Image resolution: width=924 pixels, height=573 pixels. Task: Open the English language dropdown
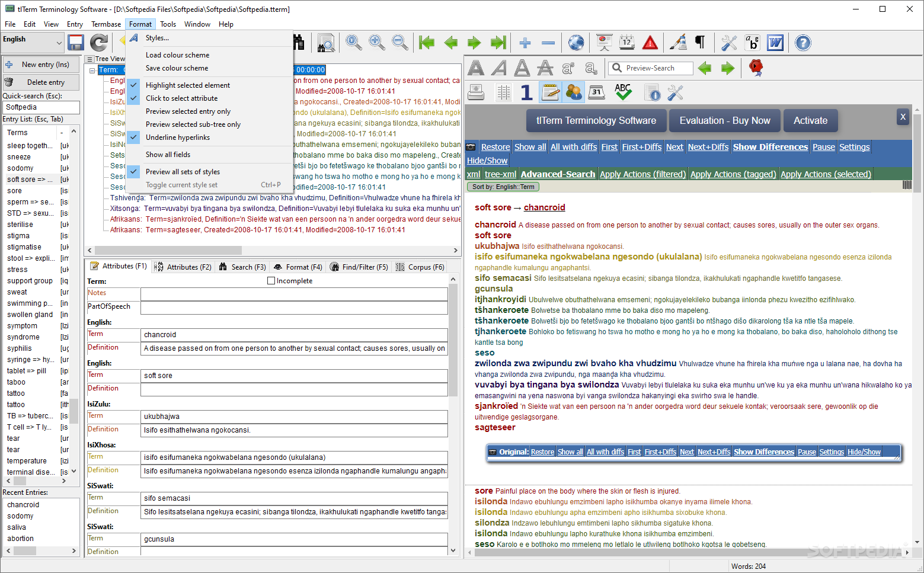(x=32, y=41)
